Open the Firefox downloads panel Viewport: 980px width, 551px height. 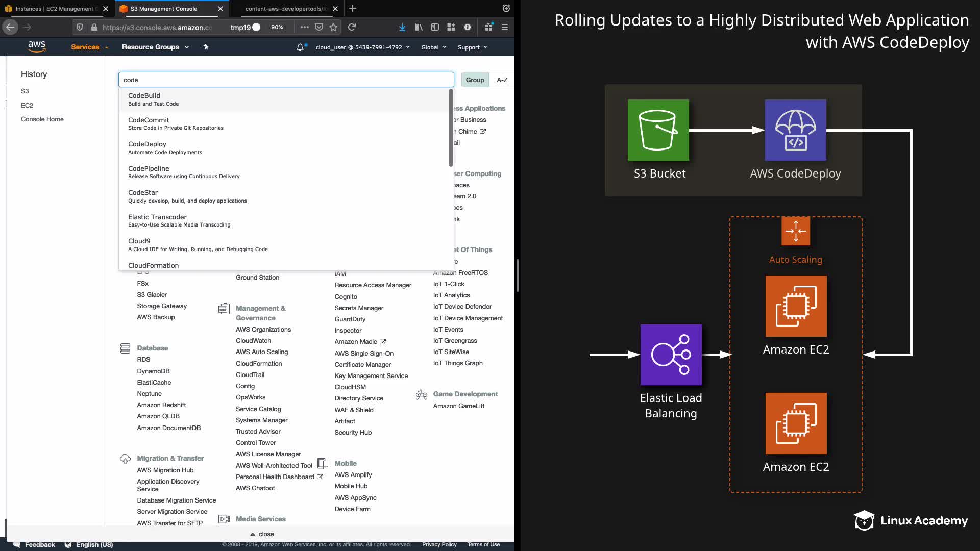pos(402,27)
